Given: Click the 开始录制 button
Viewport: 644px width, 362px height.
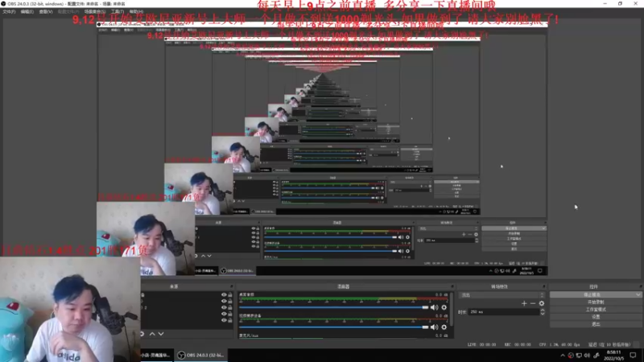Looking at the screenshot, I should [x=596, y=302].
